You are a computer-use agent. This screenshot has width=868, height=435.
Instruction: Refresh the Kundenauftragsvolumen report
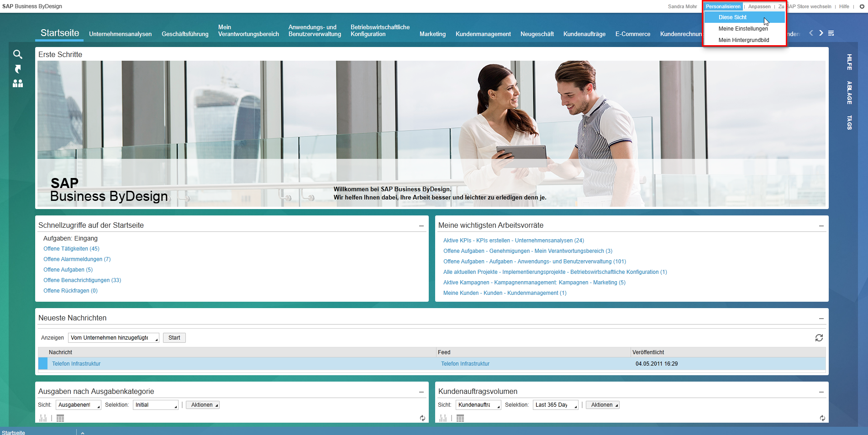coord(822,418)
